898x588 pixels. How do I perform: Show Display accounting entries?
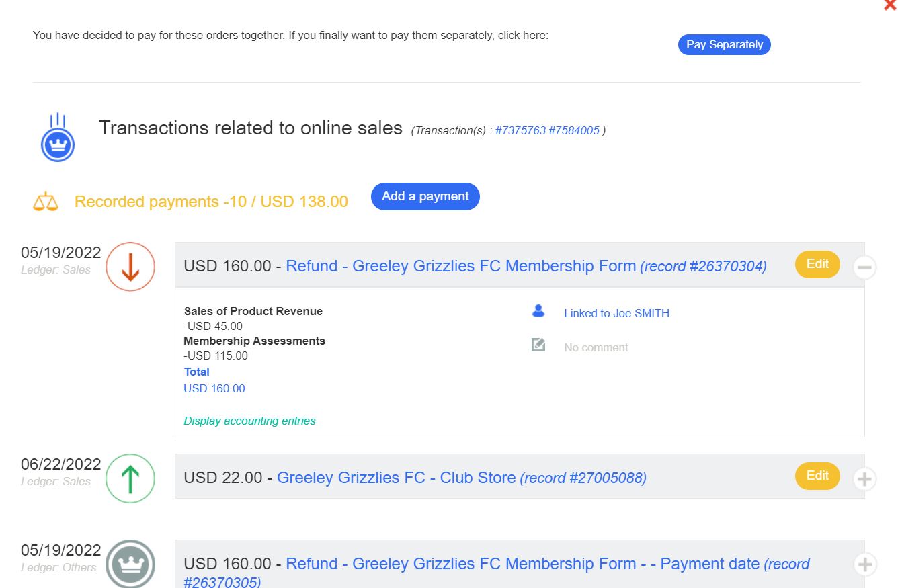[x=249, y=421]
